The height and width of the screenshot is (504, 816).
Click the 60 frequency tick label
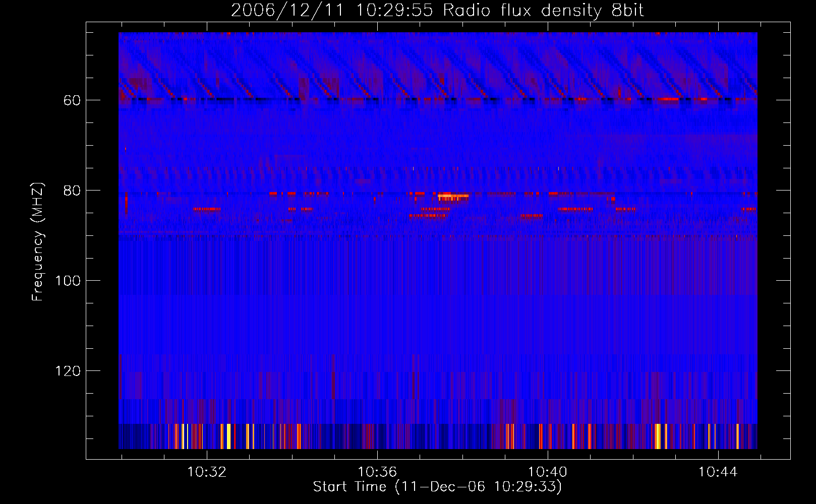pyautogui.click(x=72, y=100)
